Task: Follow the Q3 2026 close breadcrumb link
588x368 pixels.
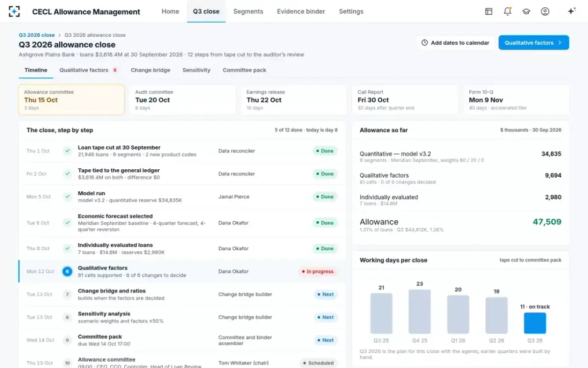Action: [x=37, y=35]
